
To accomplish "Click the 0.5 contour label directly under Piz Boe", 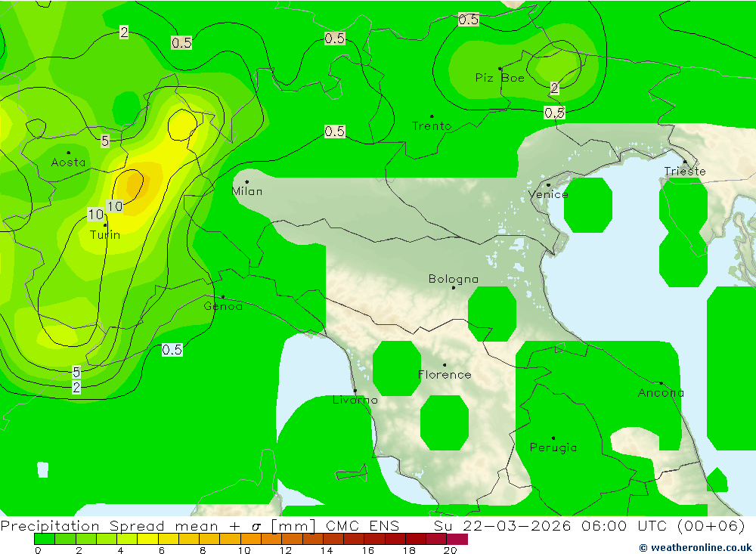I will pyautogui.click(x=554, y=113).
